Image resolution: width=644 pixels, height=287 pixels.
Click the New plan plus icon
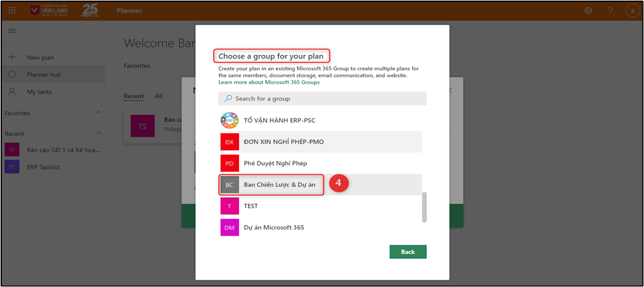12,57
